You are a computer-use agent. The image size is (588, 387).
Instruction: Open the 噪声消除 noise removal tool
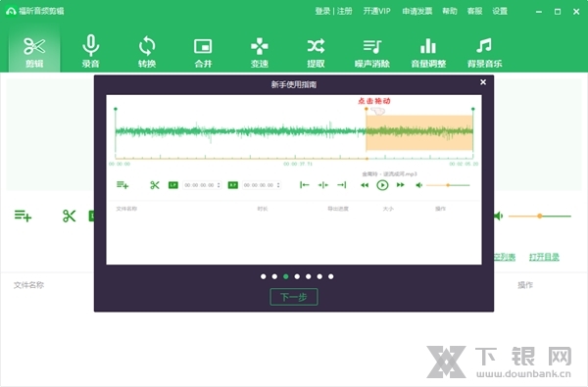[x=372, y=52]
